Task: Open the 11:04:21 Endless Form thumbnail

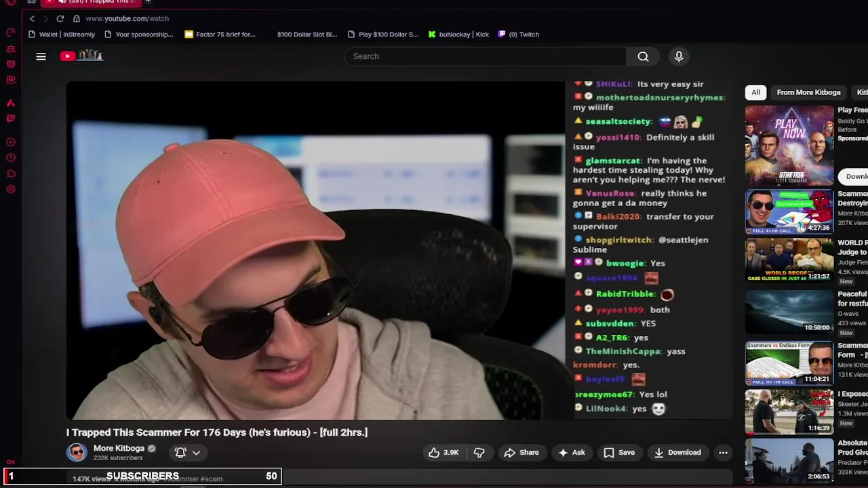Action: point(789,363)
